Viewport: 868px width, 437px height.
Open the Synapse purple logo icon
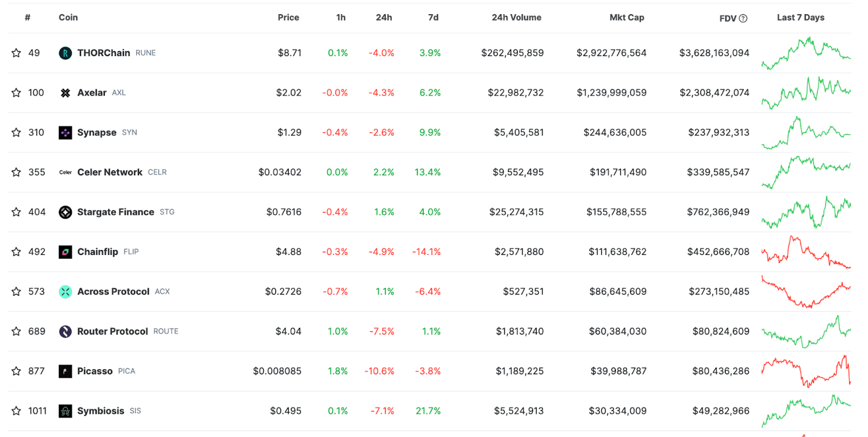pos(65,132)
